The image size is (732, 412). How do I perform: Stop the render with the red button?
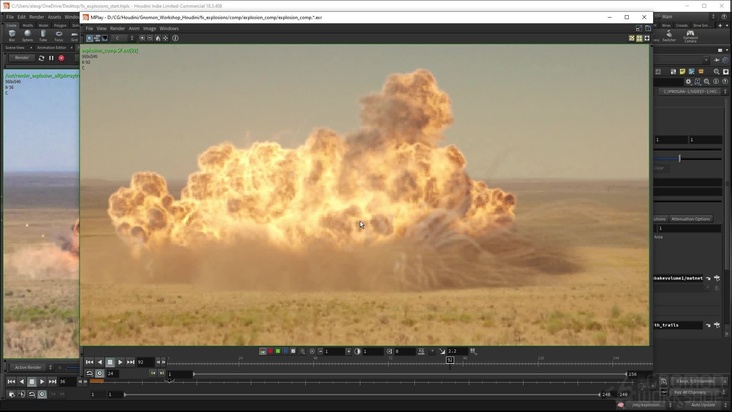point(61,58)
